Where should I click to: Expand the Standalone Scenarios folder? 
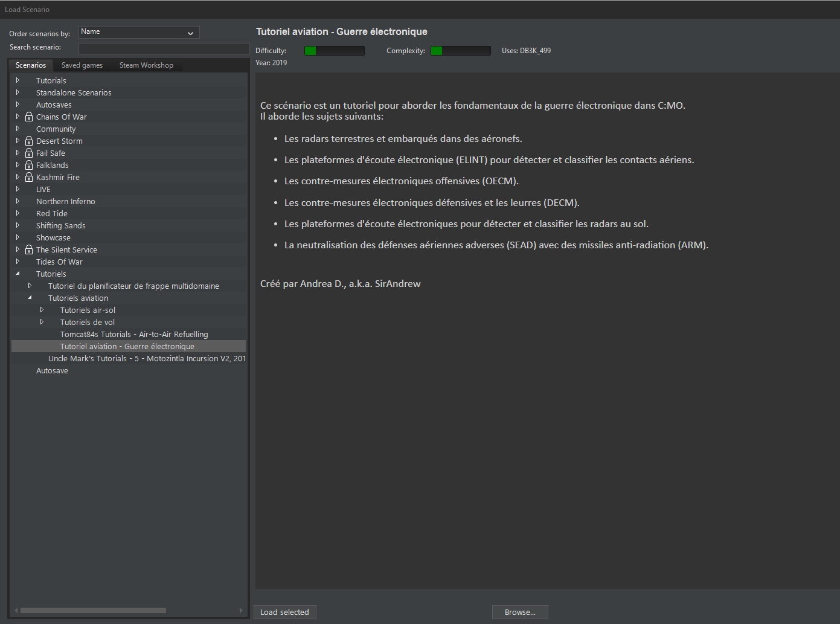coord(18,92)
